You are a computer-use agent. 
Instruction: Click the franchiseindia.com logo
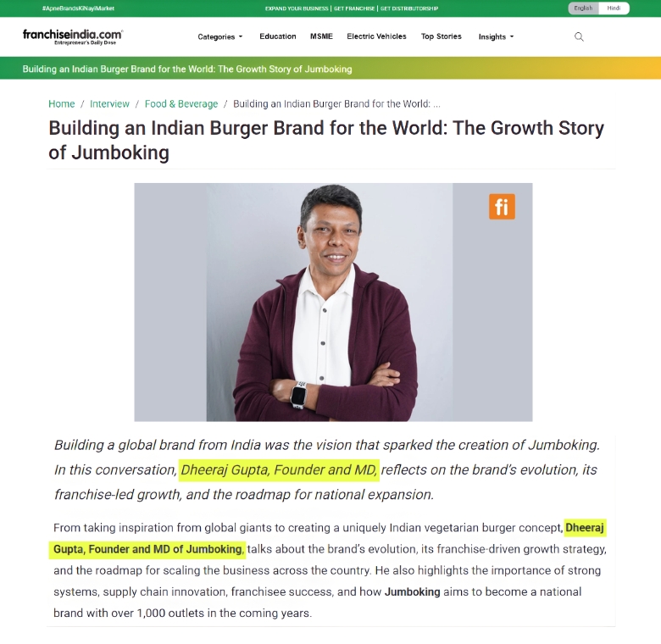pos(73,36)
